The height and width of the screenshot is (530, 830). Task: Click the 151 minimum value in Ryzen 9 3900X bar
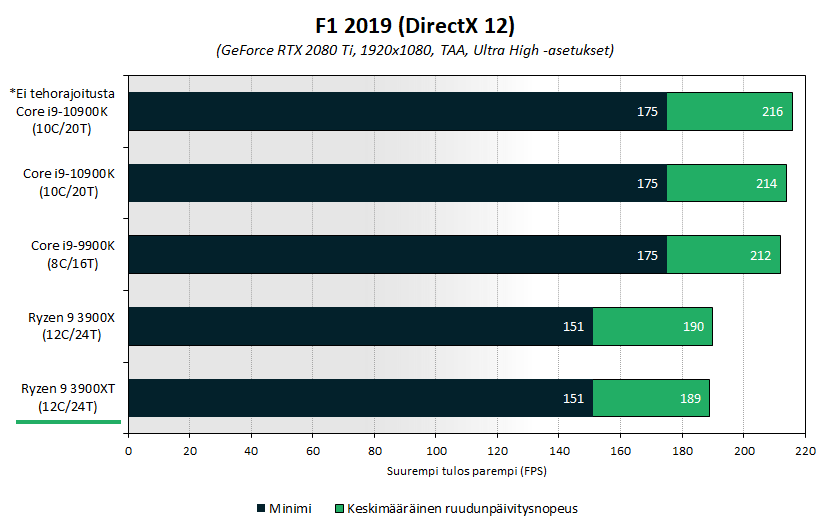coord(573,327)
